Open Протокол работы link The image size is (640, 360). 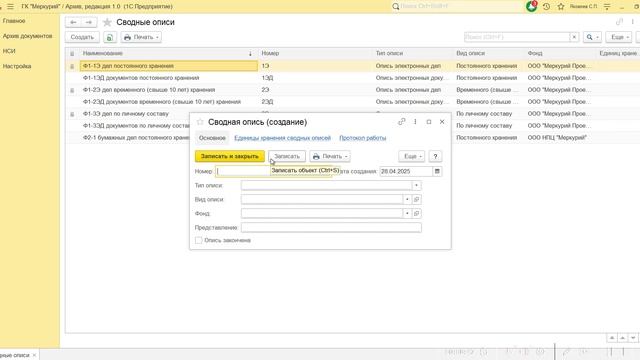point(362,138)
